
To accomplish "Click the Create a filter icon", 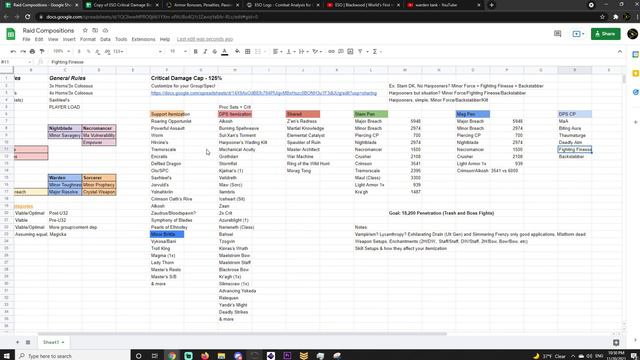I will pos(360,51).
